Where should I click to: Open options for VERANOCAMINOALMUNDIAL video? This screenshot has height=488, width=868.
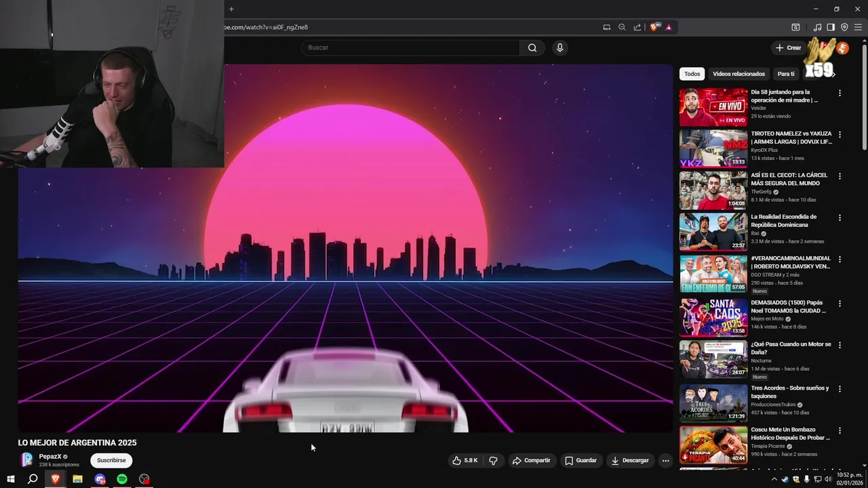point(840,259)
